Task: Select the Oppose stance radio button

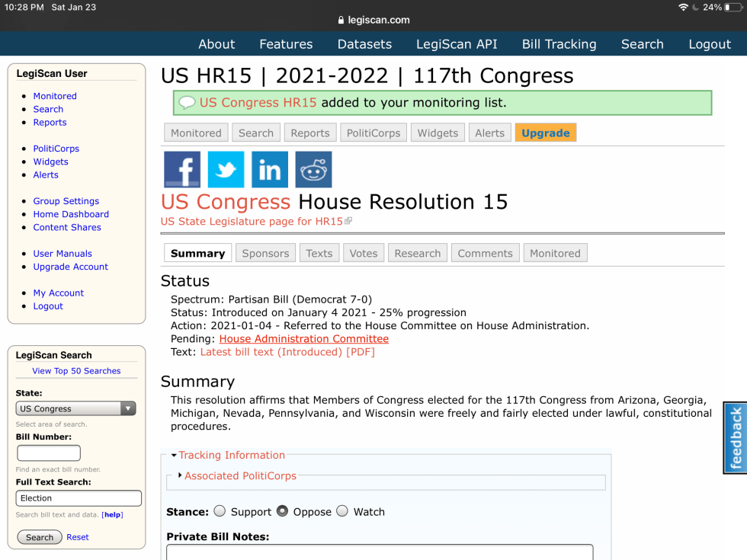Action: [x=283, y=511]
